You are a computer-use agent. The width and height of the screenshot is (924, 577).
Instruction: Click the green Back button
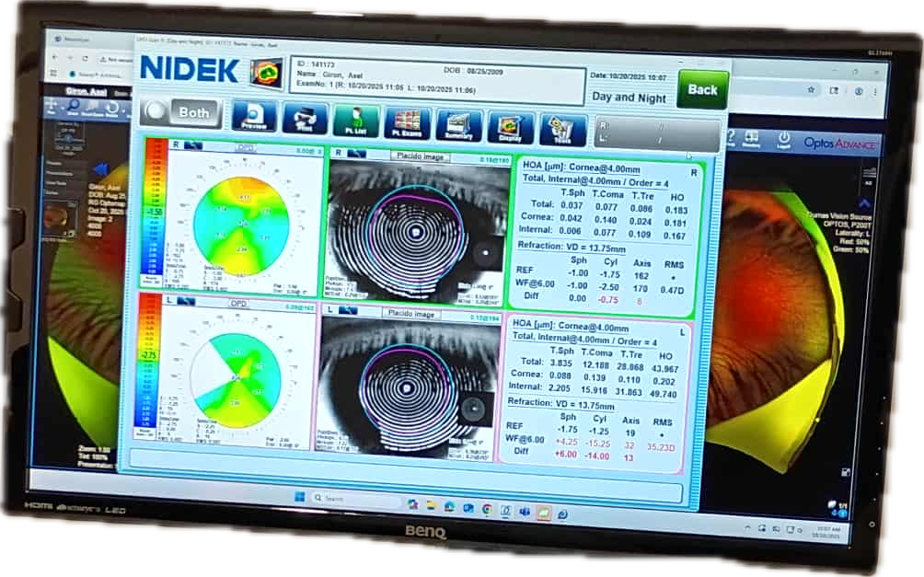tap(702, 89)
